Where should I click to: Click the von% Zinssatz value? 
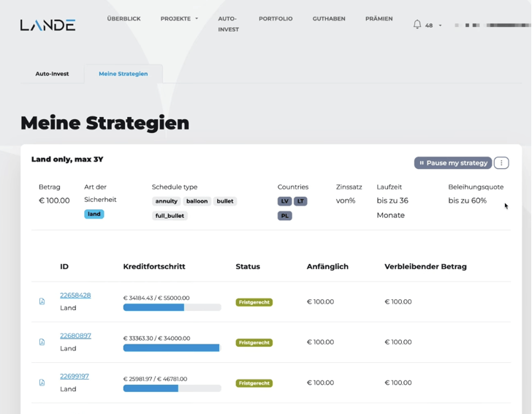(x=346, y=200)
